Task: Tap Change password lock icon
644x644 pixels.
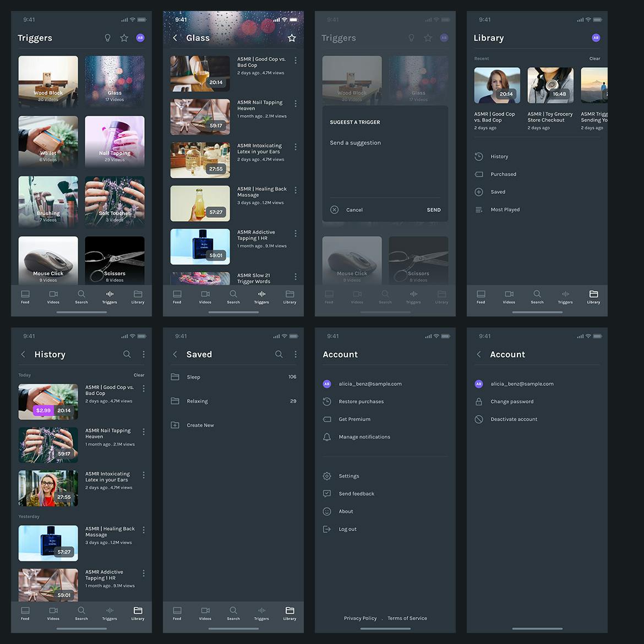Action: pyautogui.click(x=479, y=402)
